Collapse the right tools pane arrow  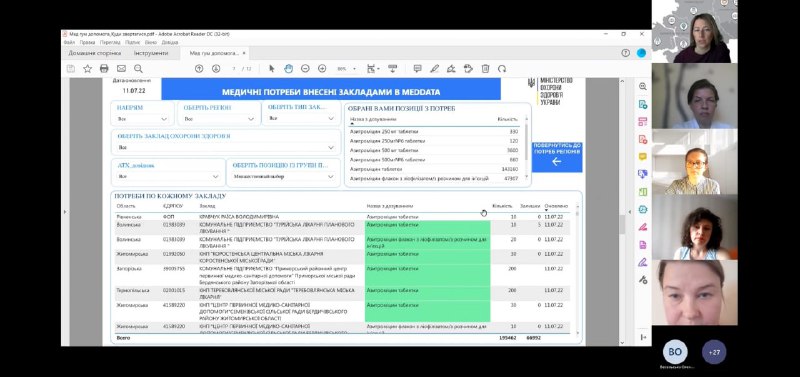[x=629, y=212]
